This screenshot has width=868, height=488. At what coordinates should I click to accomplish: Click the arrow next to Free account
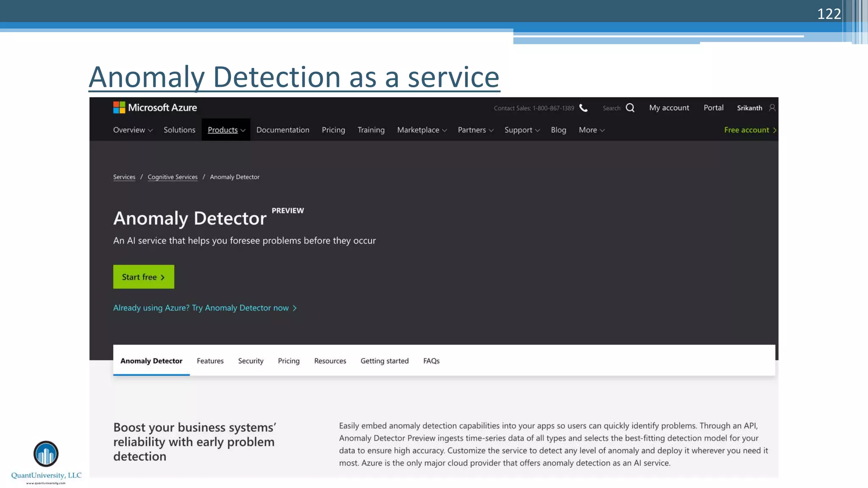coord(775,130)
